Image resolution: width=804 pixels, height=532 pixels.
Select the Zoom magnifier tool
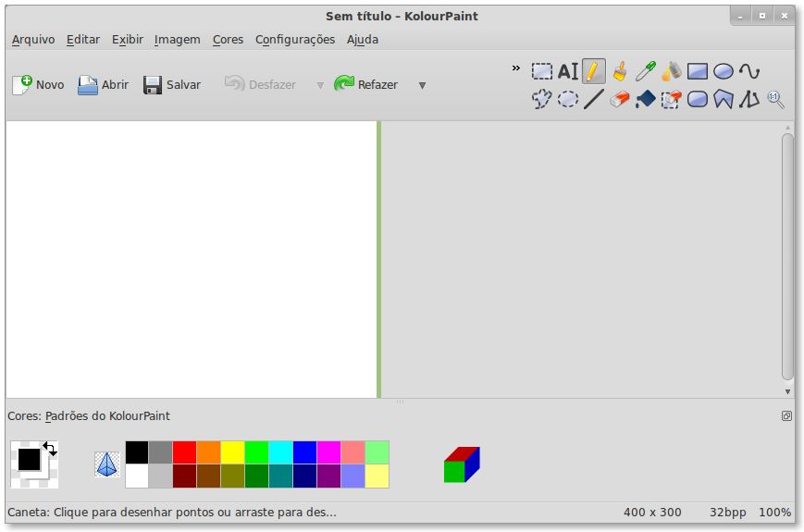pos(775,99)
